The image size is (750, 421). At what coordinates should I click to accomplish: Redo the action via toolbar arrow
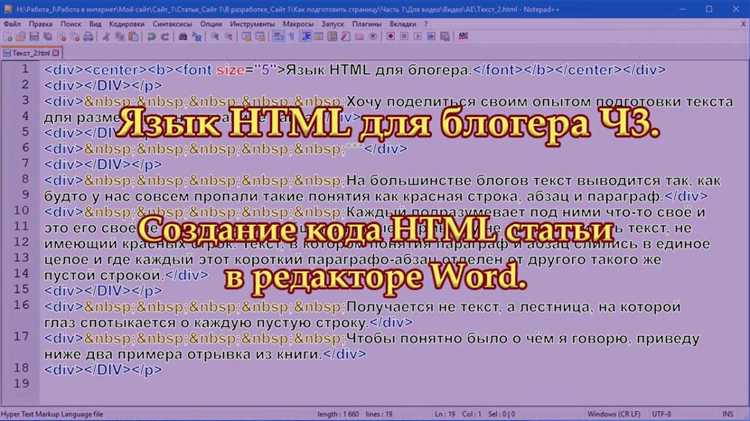tap(165, 36)
